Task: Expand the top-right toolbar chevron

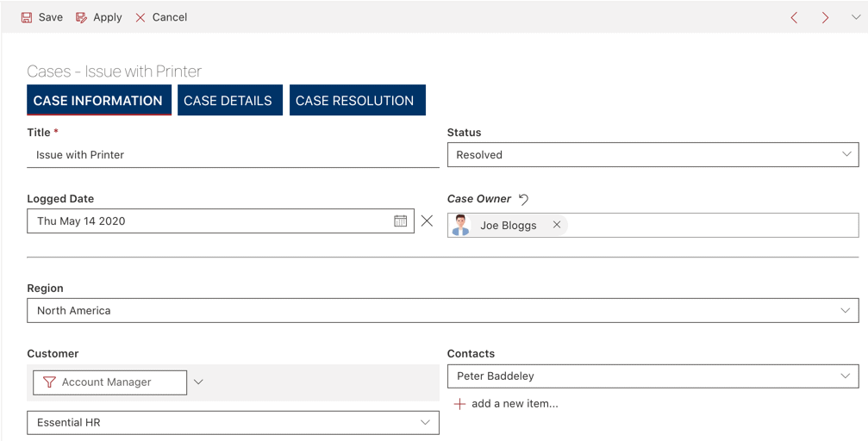Action: tap(855, 17)
